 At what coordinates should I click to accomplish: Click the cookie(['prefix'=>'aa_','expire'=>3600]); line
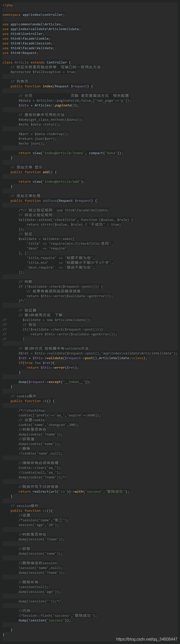point(60,415)
